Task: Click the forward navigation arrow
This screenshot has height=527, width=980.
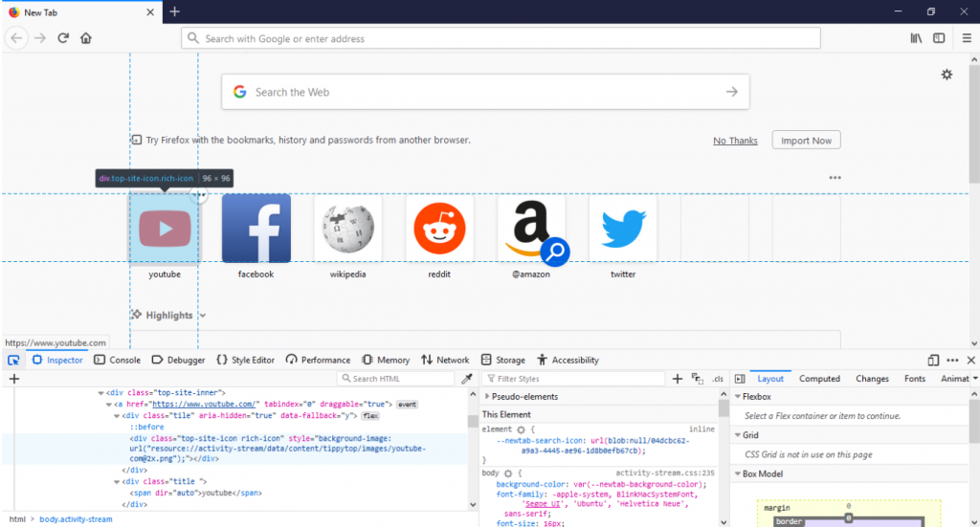Action: pos(40,38)
